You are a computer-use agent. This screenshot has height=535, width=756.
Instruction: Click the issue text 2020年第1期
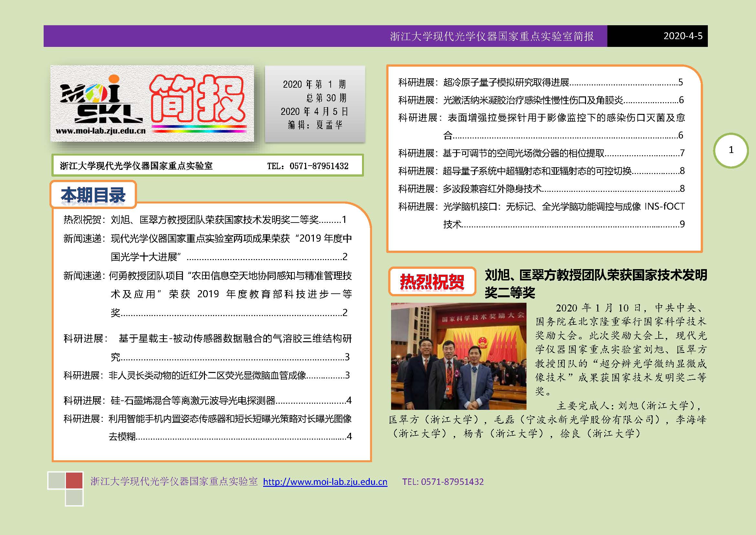(x=314, y=84)
